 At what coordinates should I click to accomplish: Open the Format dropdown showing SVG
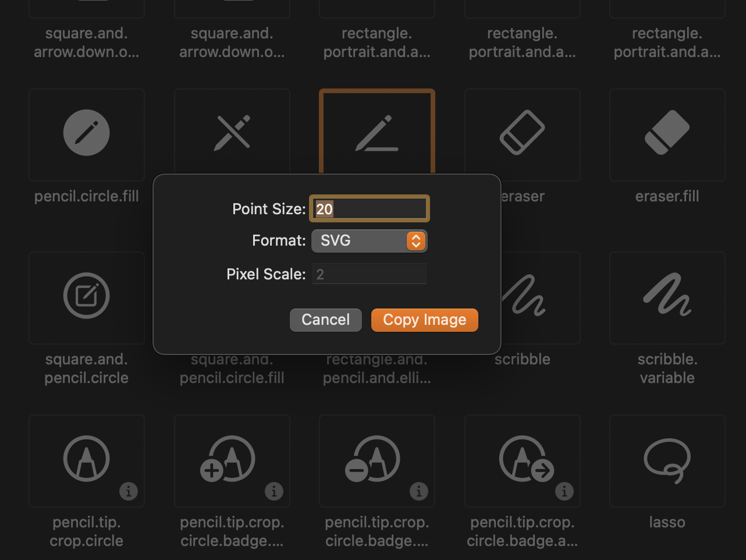coord(369,240)
